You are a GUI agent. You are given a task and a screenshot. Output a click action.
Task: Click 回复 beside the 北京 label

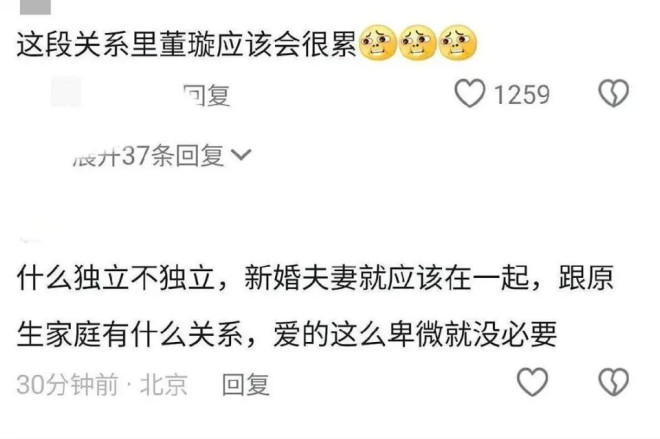point(245,384)
